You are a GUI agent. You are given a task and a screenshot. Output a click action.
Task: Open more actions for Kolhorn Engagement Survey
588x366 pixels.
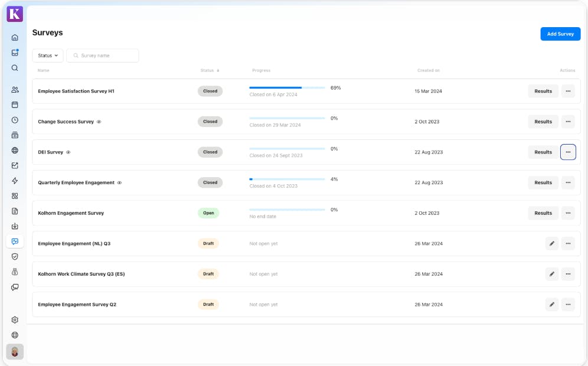coord(568,213)
